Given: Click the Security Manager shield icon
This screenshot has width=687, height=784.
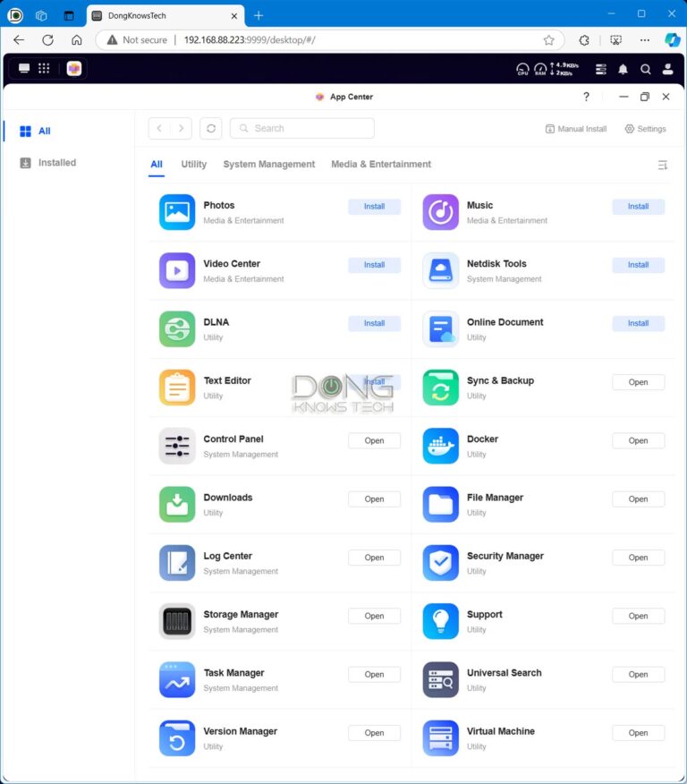Looking at the screenshot, I should pyautogui.click(x=440, y=563).
